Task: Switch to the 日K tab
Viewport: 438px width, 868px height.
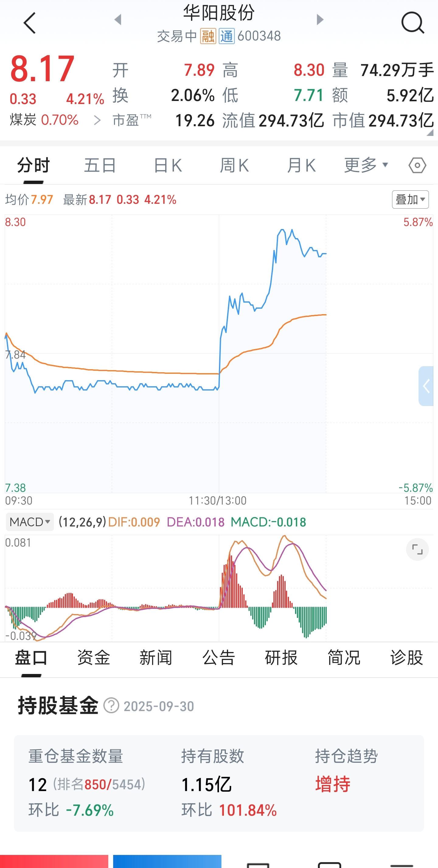Action: tap(168, 165)
